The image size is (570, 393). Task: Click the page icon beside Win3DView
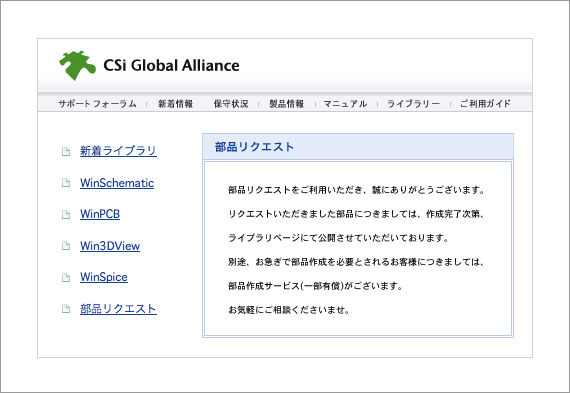coord(66,246)
